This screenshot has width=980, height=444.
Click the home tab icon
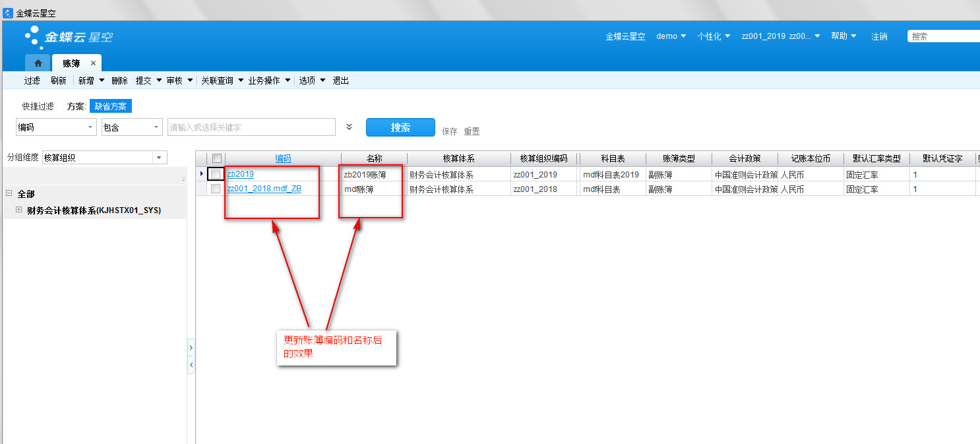point(38,63)
